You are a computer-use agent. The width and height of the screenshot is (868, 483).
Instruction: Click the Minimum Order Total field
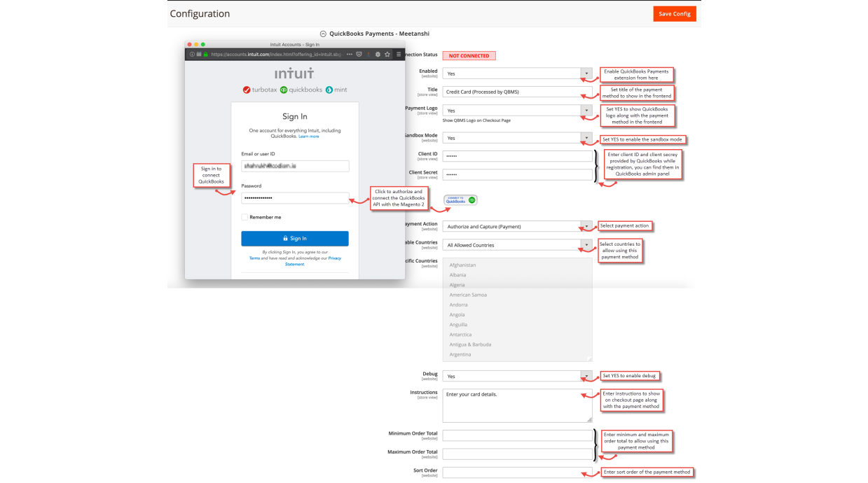[x=518, y=435]
